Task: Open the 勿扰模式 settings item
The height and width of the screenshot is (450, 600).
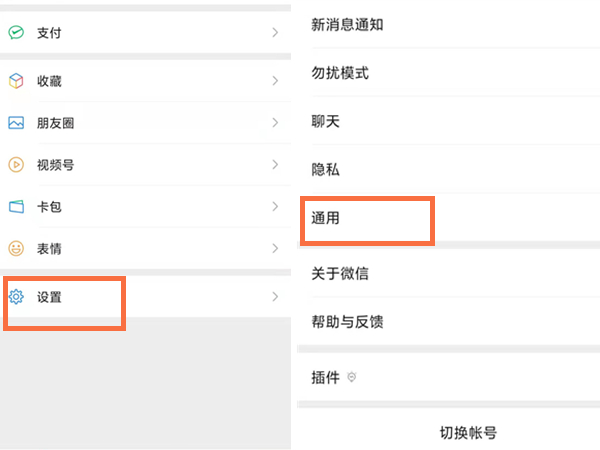Action: point(340,74)
